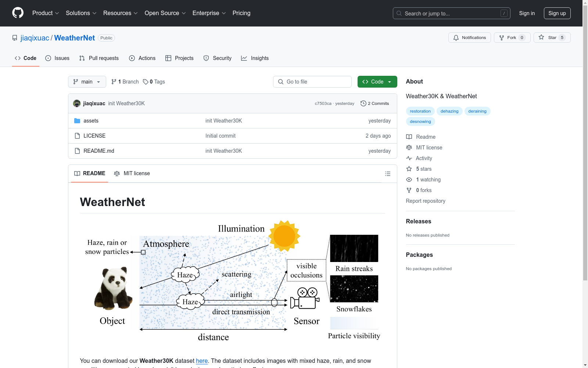Image resolution: width=588 pixels, height=368 pixels.
Task: Open the WeatherNet diagram image
Action: [233, 281]
